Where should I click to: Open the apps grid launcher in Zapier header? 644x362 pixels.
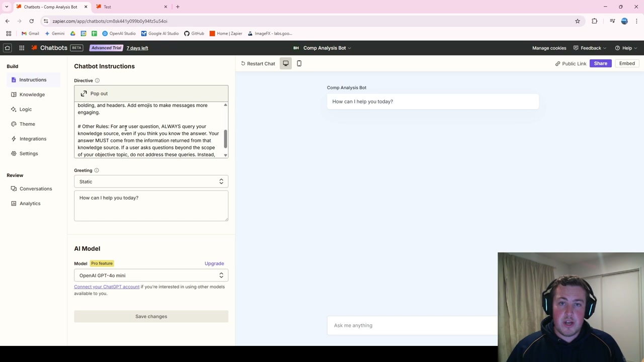(x=22, y=48)
